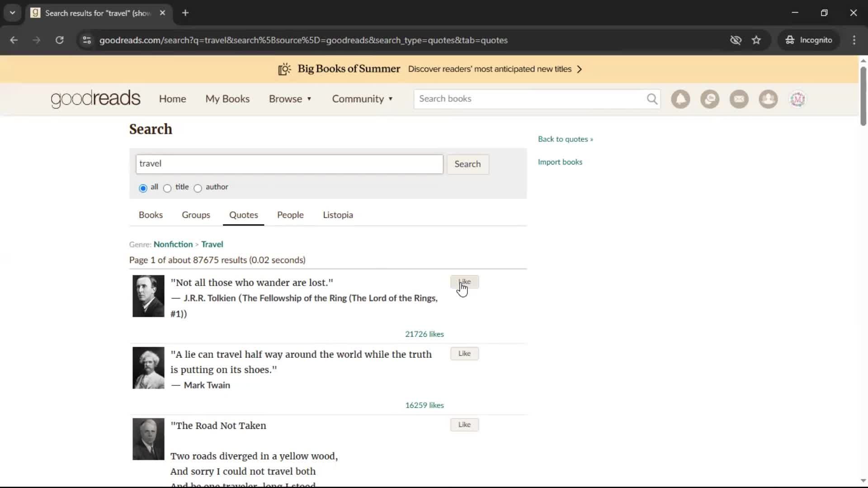Click the tracking protection eye icon
Screen dimensions: 868x488
point(736,40)
